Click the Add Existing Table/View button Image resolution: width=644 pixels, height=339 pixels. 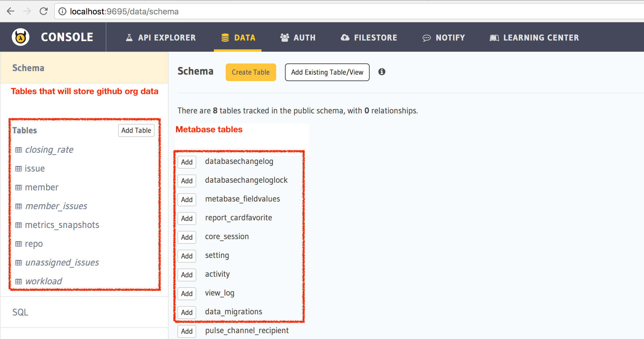[x=327, y=72]
